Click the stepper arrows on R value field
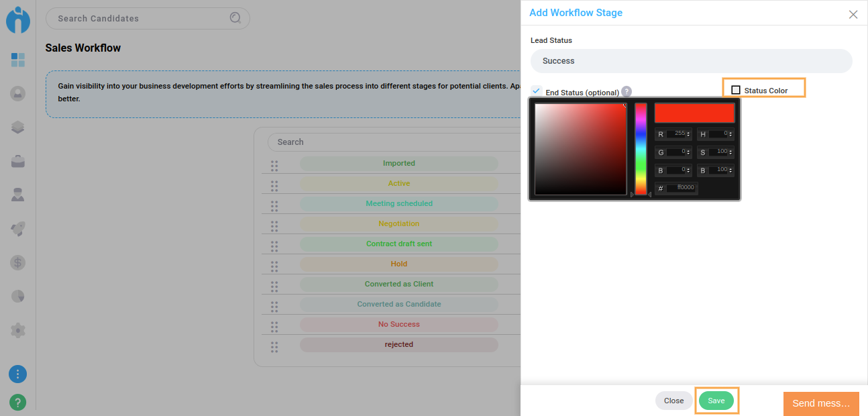Image resolution: width=868 pixels, height=416 pixels. click(x=688, y=134)
